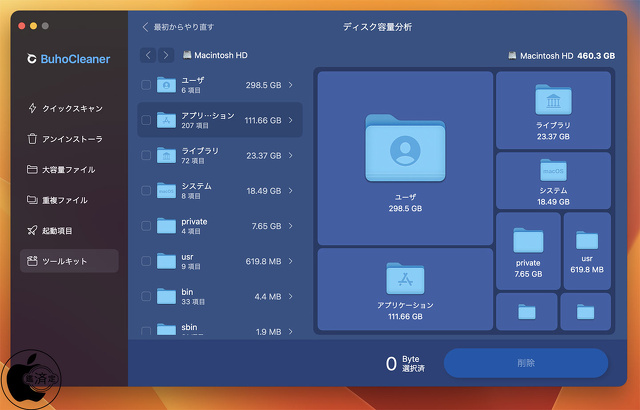Click the bin folder icon in list
The height and width of the screenshot is (410, 640).
point(167,296)
